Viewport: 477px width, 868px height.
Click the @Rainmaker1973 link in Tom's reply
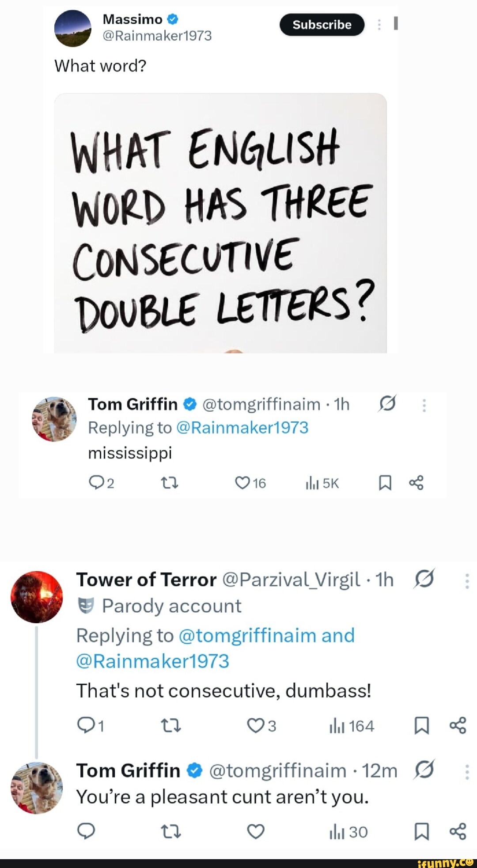[242, 428]
